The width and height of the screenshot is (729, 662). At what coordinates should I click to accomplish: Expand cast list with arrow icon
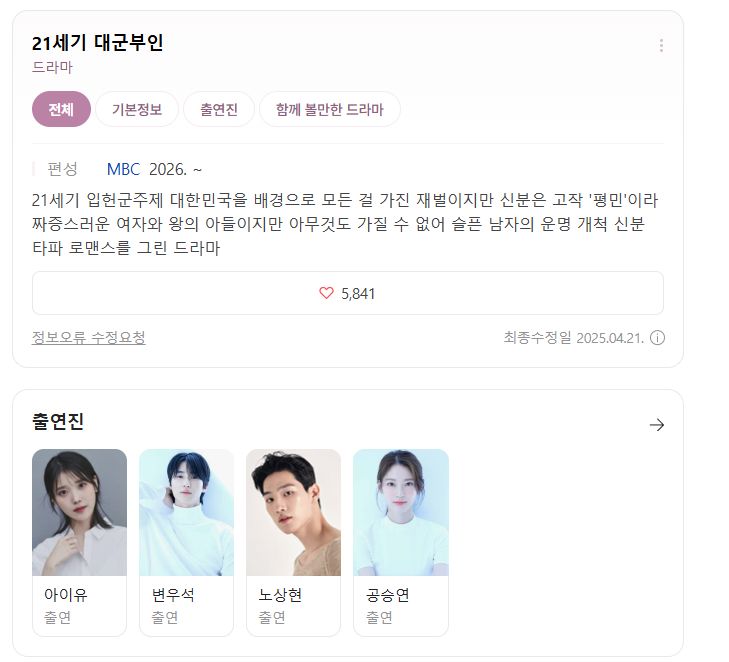coord(657,424)
